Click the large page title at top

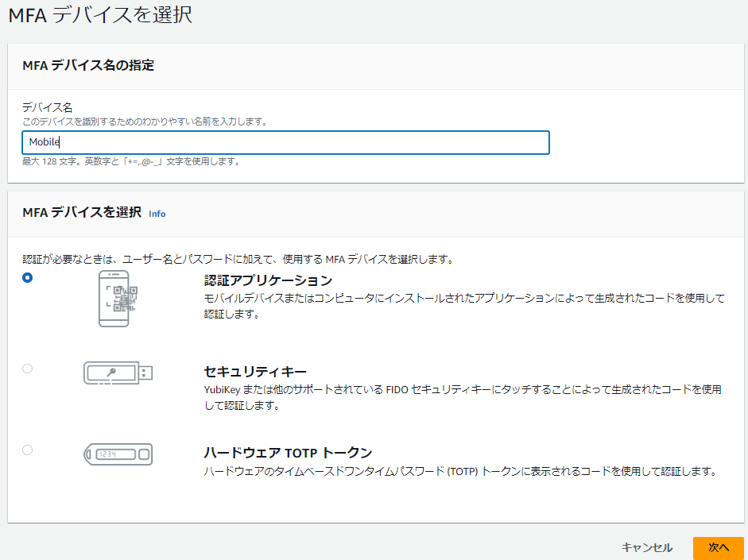click(x=99, y=14)
